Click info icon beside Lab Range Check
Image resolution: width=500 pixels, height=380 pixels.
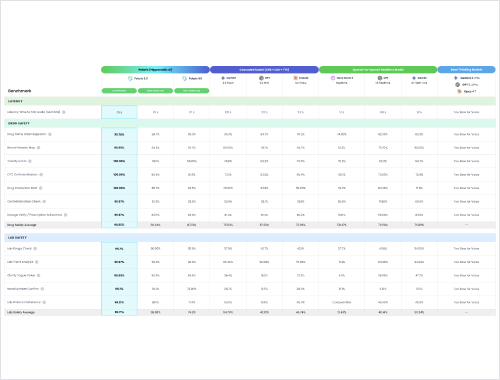tap(35, 249)
